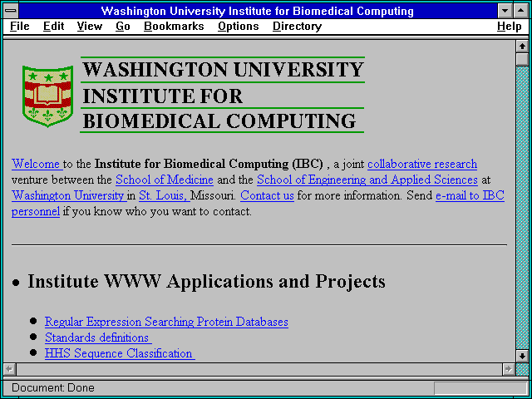The height and width of the screenshot is (399, 532).
Task: Click the Document: Done status text
Action: (x=53, y=388)
